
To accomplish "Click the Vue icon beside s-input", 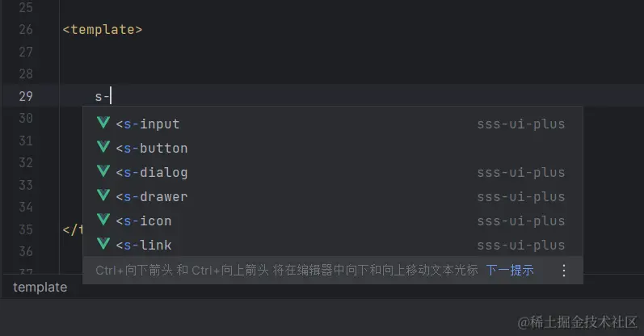I will pos(103,123).
